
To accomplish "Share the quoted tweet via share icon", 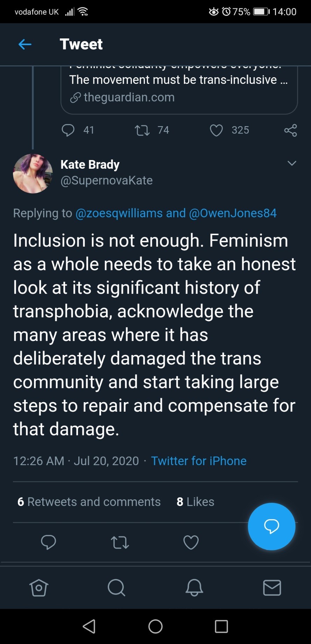I will point(290,130).
